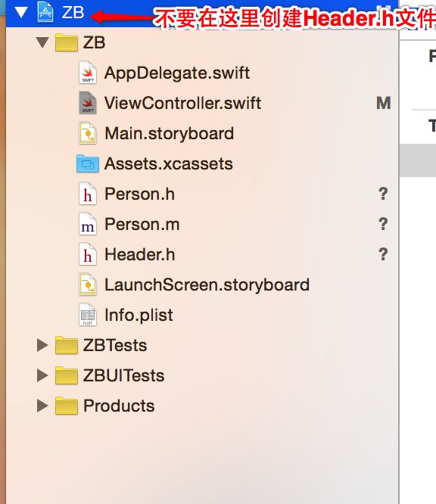Viewport: 436px width, 504px height.
Task: Select the Products folder label
Action: tap(119, 406)
